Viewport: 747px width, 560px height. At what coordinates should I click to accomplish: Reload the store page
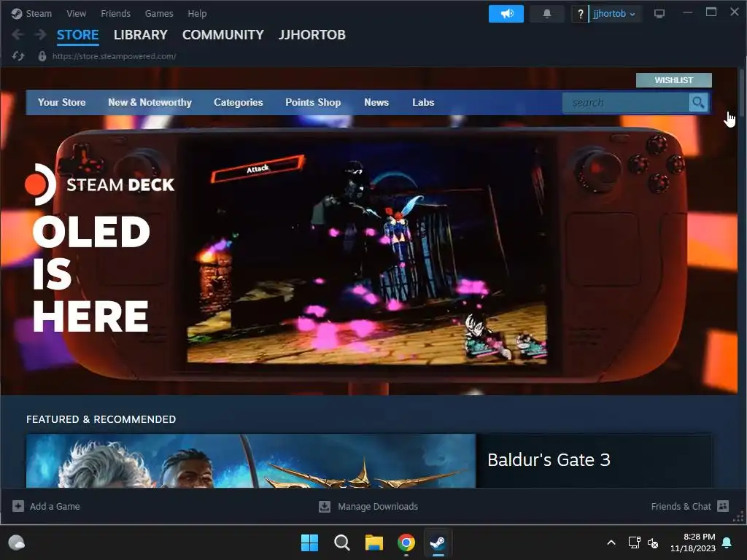pos(18,56)
